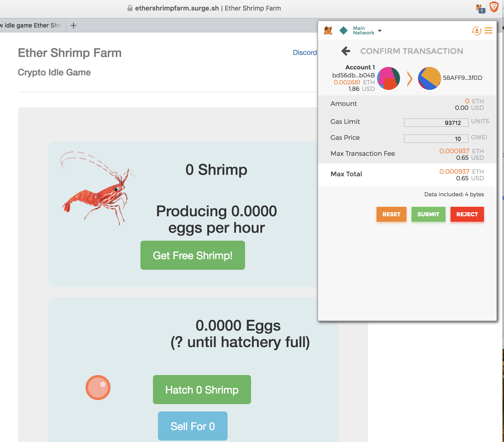Click the Gas Limit input field
Image resolution: width=504 pixels, height=442 pixels.
pos(436,123)
